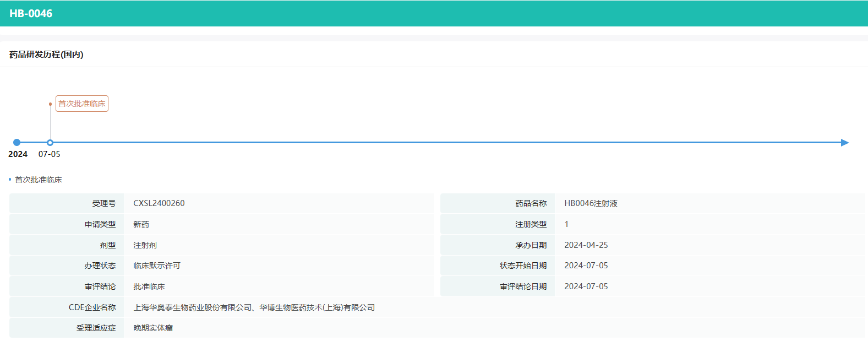Click the 注射剂 dosage form value
This screenshot has width=868, height=341.
pos(145,245)
